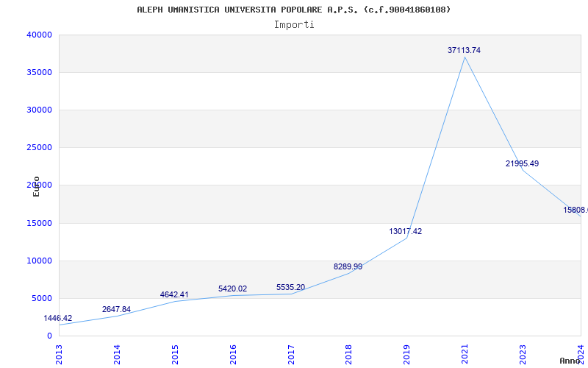Click the 5535.20 data label
The width and height of the screenshot is (588, 368).
point(290,287)
